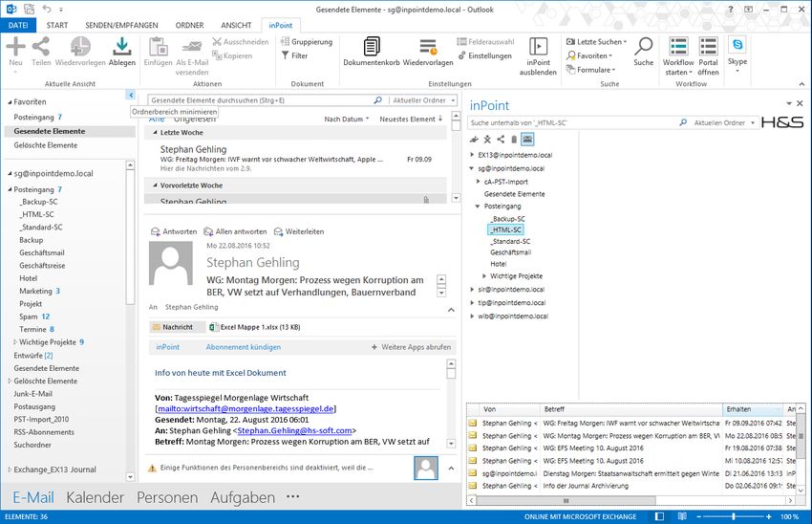The height and width of the screenshot is (524, 812).
Task: Expand Gelöschte Elemente in the mailbox tree
Action: tap(10, 381)
